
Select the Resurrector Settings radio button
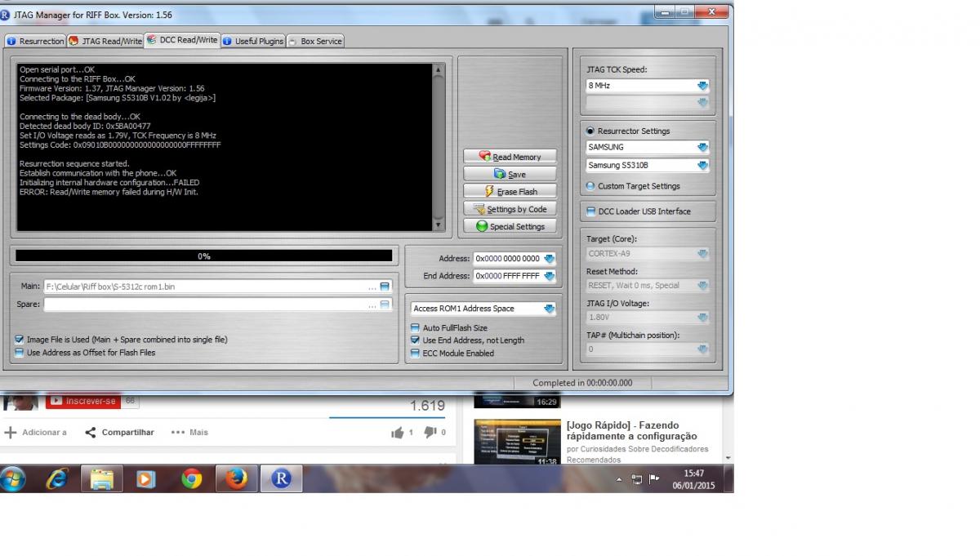(590, 131)
